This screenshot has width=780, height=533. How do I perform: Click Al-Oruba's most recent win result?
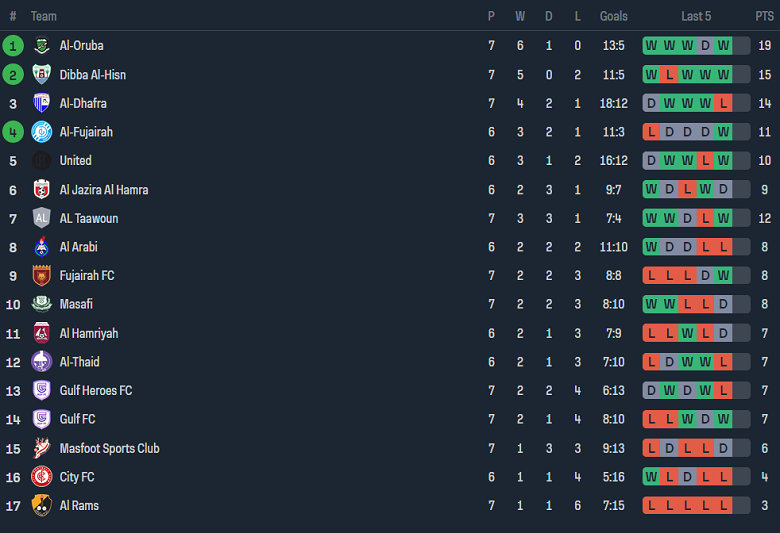723,46
